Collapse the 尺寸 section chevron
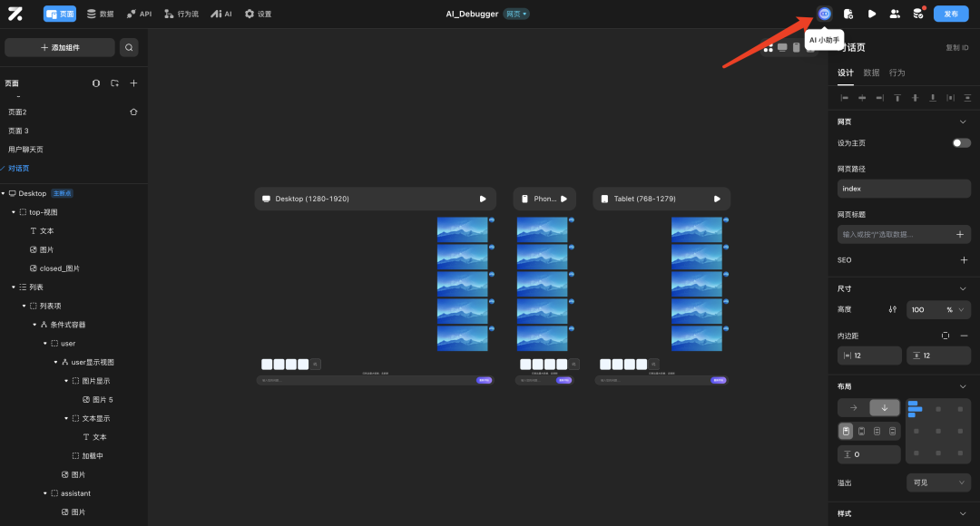Image resolution: width=980 pixels, height=526 pixels. (x=964, y=288)
